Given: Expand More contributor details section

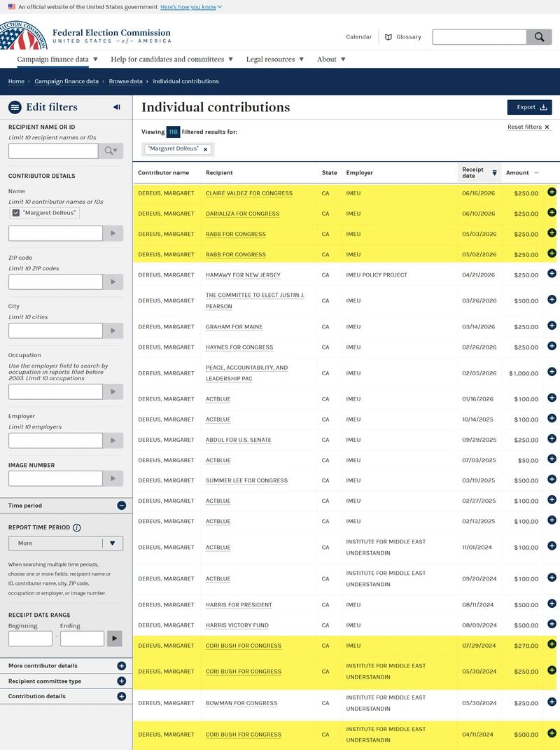Looking at the screenshot, I should point(122,666).
